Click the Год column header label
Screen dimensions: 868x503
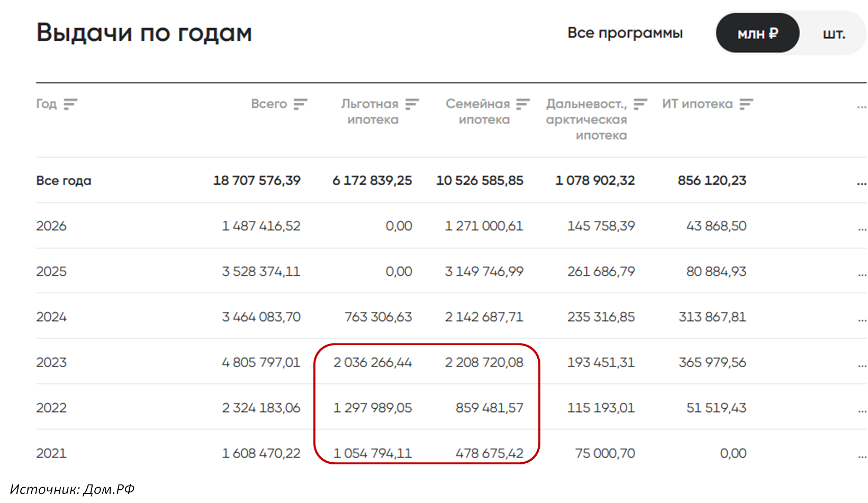point(47,104)
